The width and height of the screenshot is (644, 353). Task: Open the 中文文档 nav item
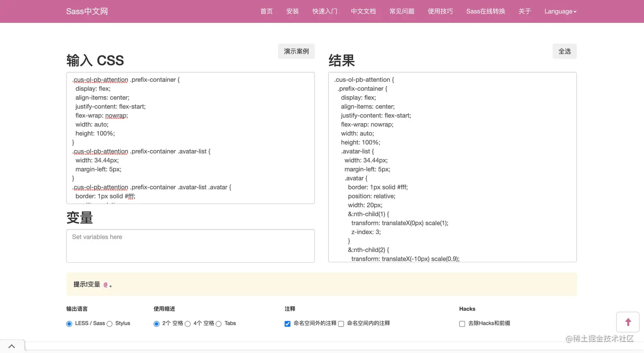tap(363, 11)
